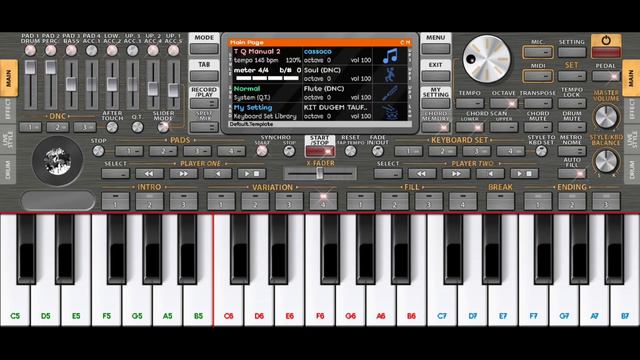Hit the Synchro Start round button

(x=262, y=151)
